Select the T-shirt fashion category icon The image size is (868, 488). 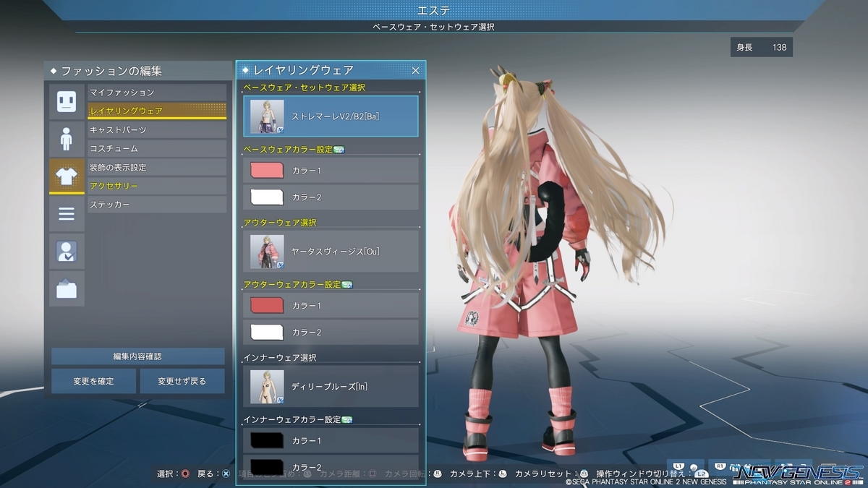click(67, 176)
